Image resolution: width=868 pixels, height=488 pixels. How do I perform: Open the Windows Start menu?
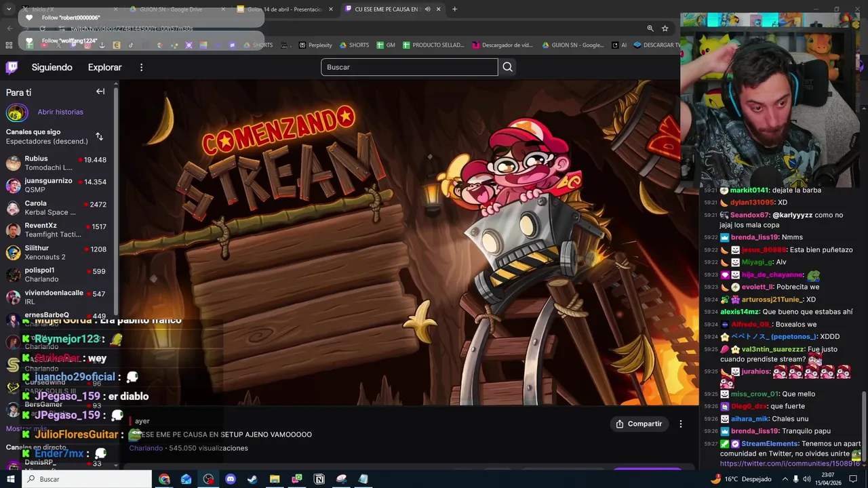coord(10,479)
